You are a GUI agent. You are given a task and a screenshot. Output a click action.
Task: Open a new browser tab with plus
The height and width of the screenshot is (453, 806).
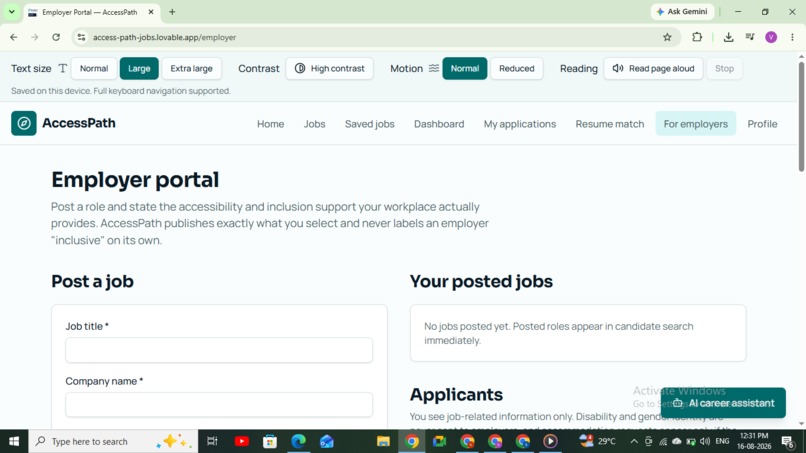pyautogui.click(x=172, y=12)
